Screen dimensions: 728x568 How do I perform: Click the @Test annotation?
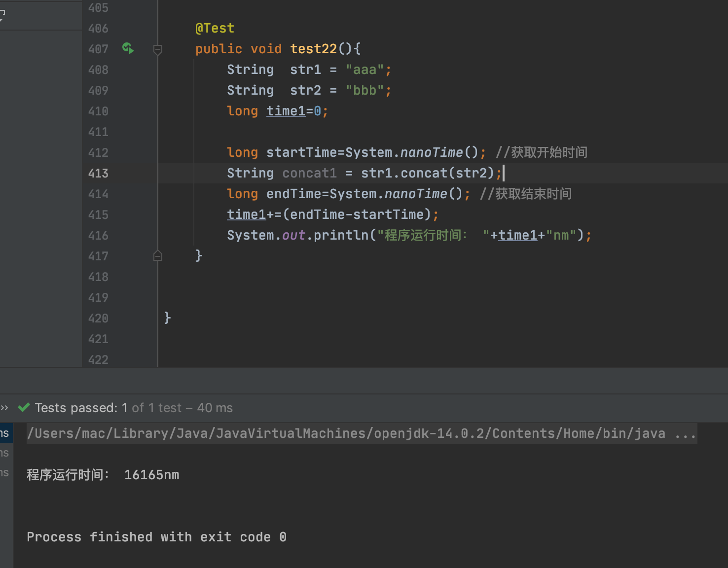[x=215, y=28]
